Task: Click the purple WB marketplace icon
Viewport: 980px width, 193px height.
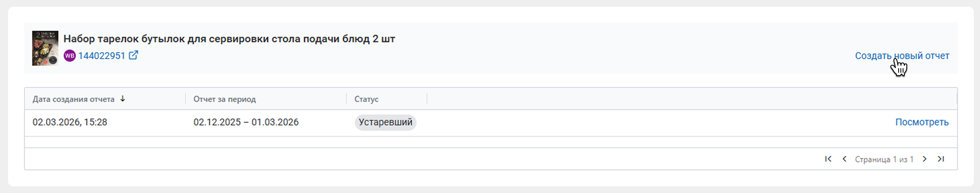Action: [x=69, y=56]
